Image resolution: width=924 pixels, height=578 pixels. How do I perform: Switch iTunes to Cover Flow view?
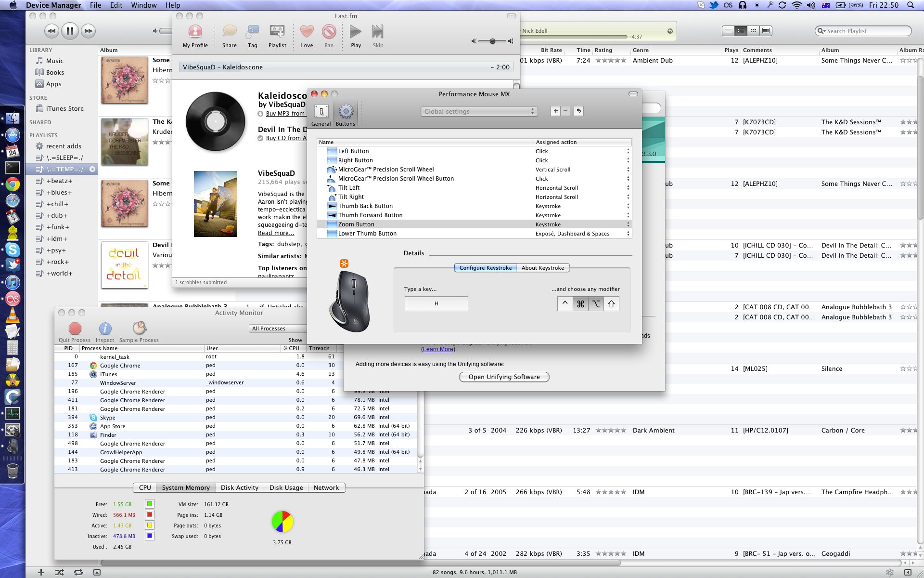pyautogui.click(x=766, y=30)
